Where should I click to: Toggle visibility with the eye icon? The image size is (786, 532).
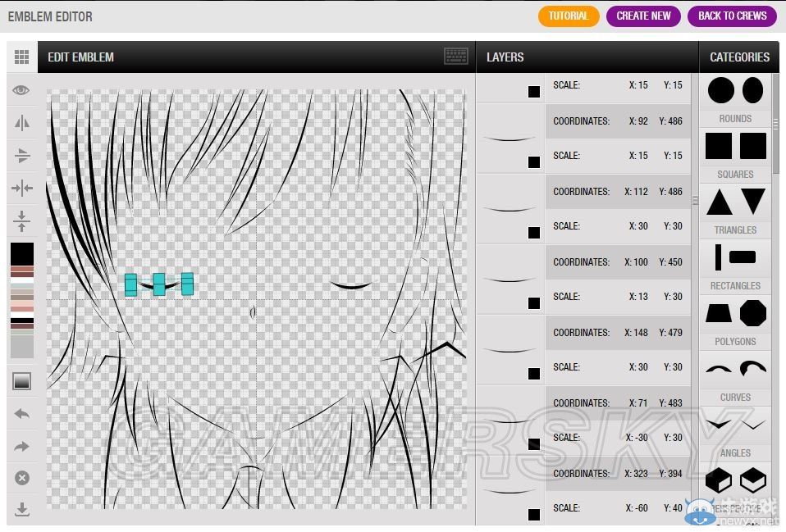pos(22,90)
